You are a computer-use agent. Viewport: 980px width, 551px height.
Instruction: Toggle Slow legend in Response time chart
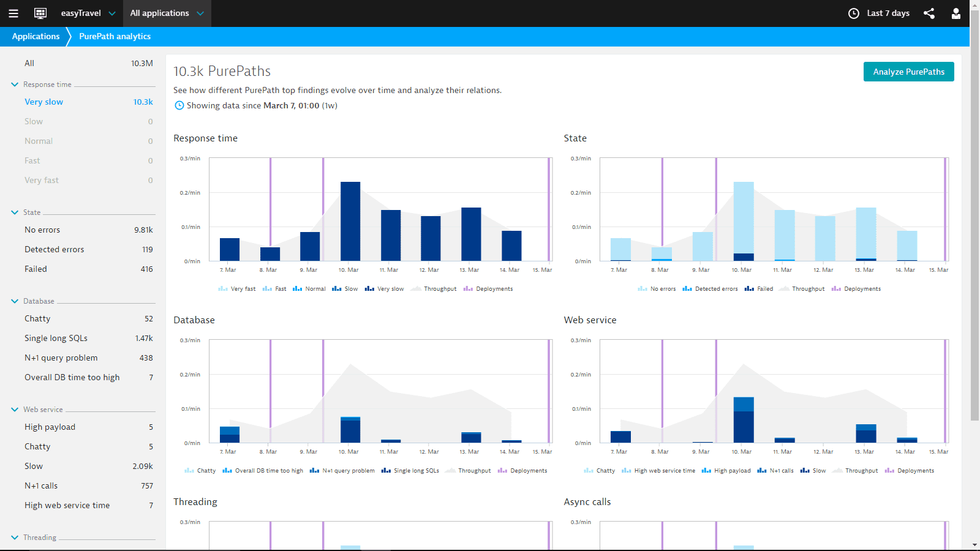(345, 289)
